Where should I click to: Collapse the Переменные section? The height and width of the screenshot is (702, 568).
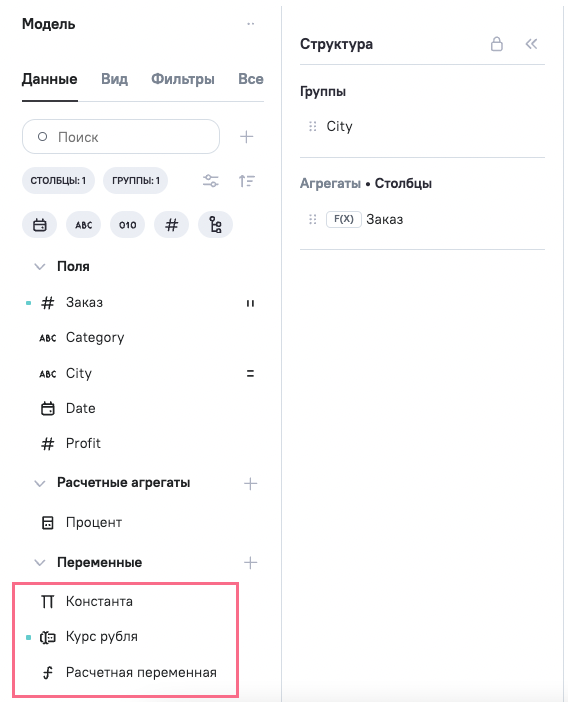(40, 563)
